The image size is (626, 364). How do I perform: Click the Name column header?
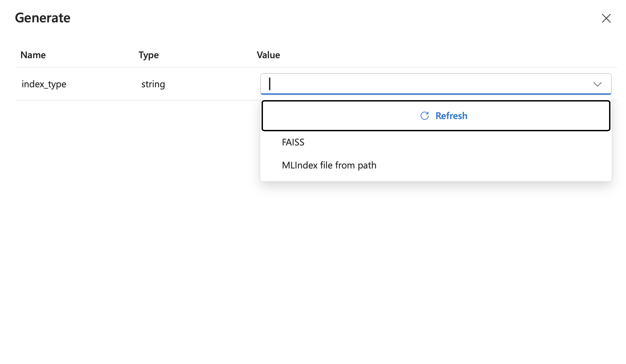[x=33, y=55]
